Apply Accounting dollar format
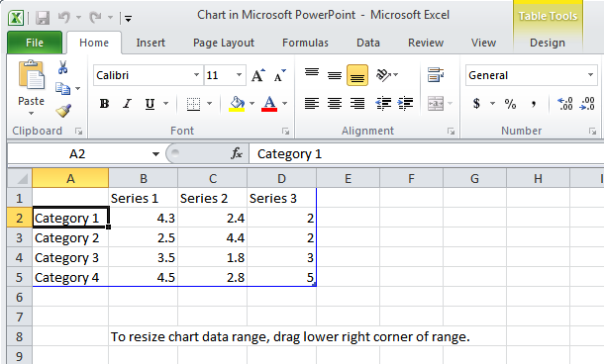604x364 pixels. [476, 104]
